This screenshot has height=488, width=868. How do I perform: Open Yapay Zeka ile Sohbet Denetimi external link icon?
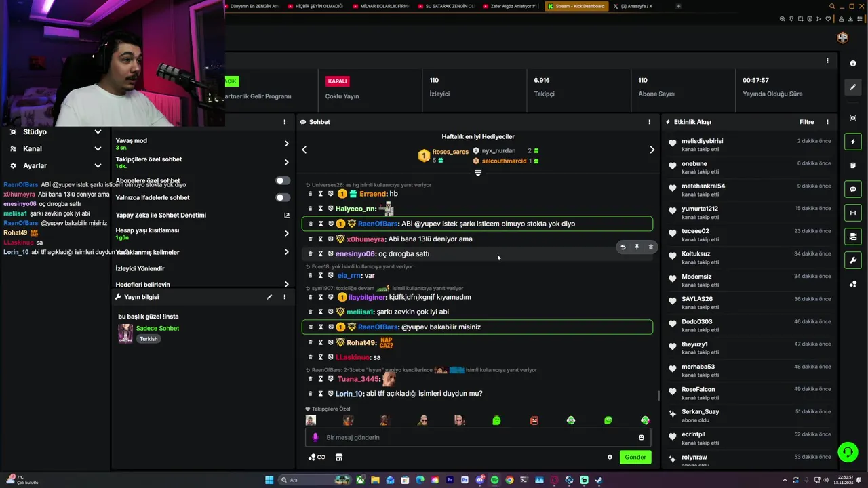click(286, 215)
